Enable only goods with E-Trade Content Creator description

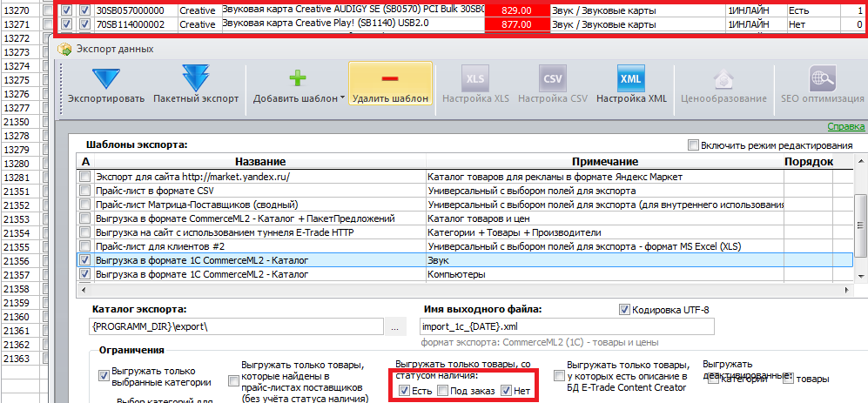click(559, 376)
